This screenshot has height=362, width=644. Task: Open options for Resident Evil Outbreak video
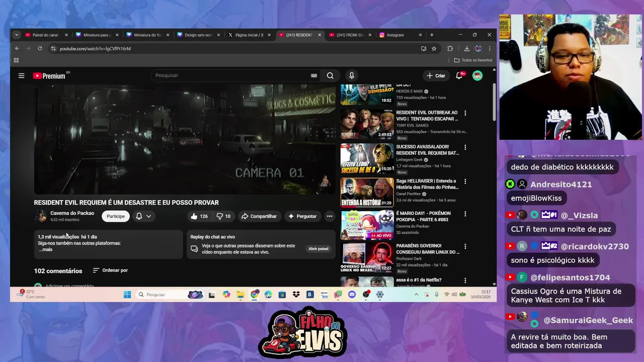pos(465,113)
